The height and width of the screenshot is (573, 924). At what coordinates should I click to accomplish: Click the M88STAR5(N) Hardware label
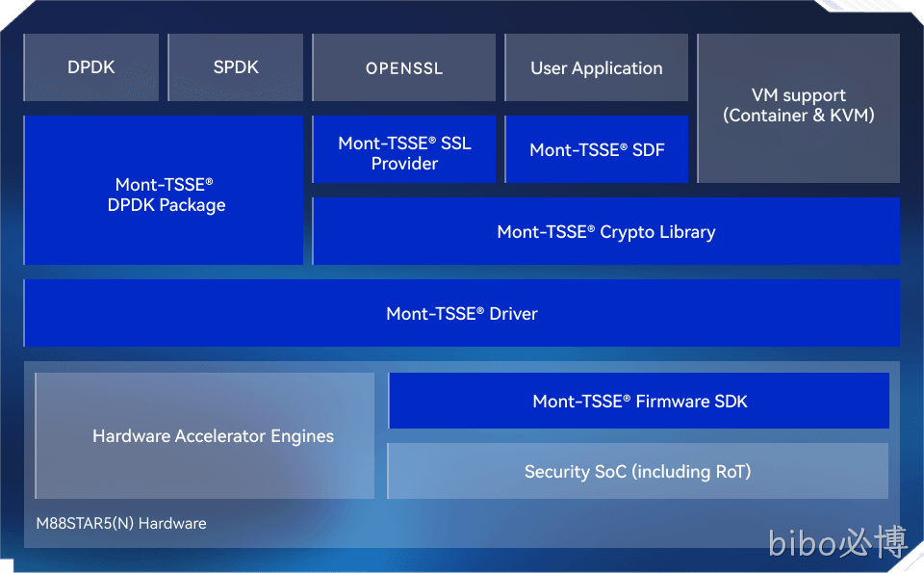click(x=121, y=524)
